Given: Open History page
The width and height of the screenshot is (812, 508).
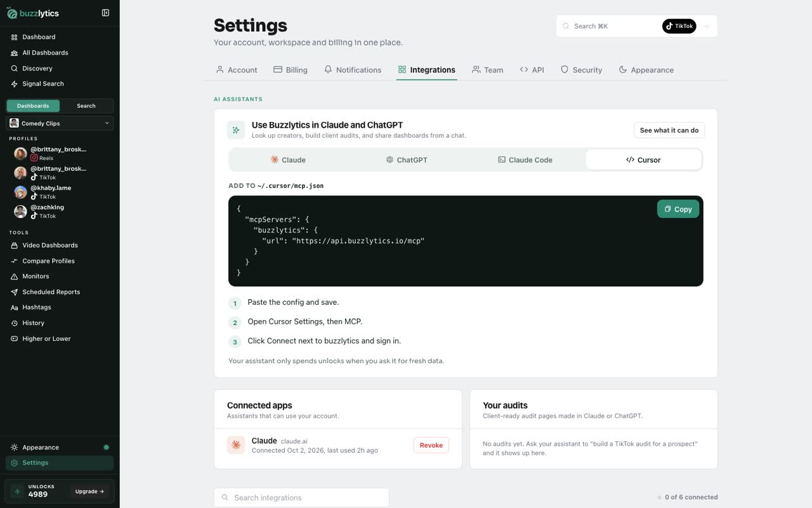Looking at the screenshot, I should pyautogui.click(x=60, y=323).
